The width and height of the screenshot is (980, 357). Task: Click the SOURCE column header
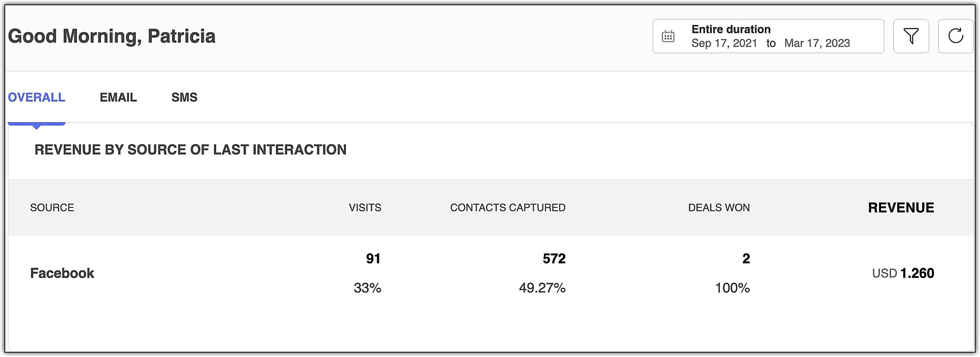click(x=52, y=207)
